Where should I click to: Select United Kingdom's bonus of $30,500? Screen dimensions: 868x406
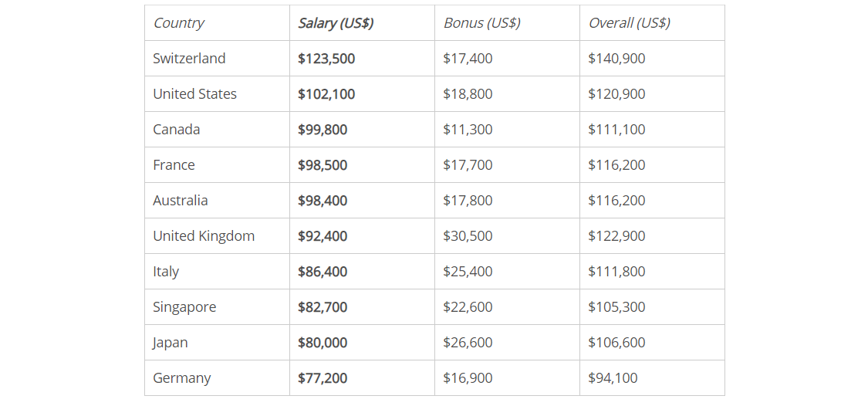468,236
